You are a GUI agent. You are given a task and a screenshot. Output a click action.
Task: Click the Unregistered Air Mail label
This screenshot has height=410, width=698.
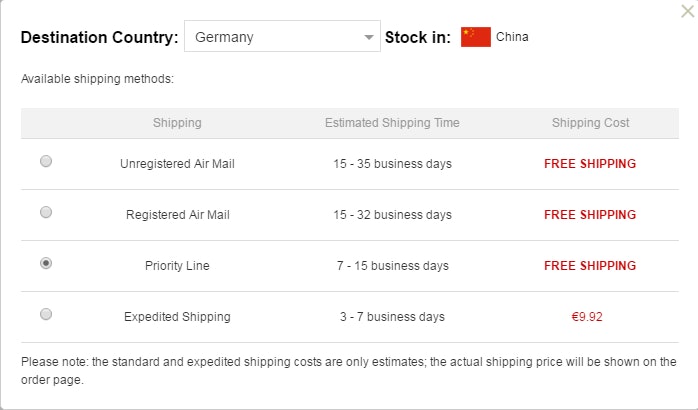coord(177,164)
